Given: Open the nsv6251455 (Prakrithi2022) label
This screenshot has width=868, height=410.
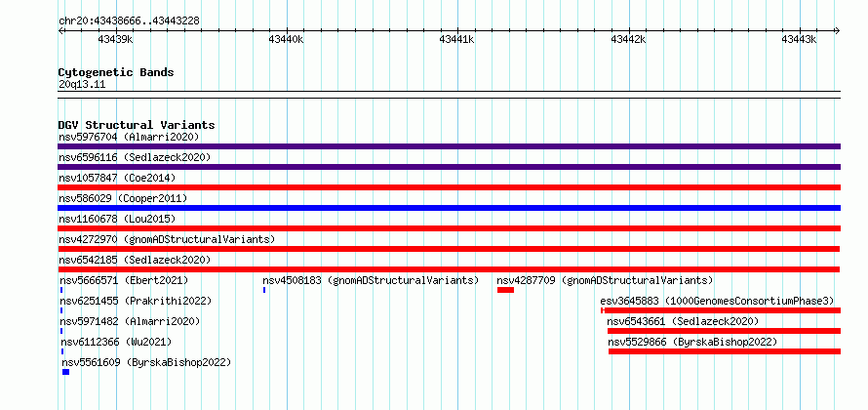Looking at the screenshot, I should pos(137,301).
